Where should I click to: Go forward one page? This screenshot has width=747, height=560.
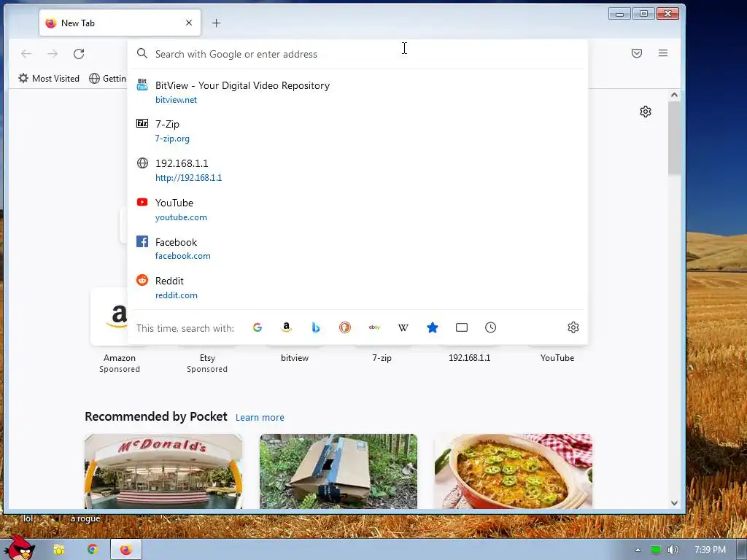53,54
